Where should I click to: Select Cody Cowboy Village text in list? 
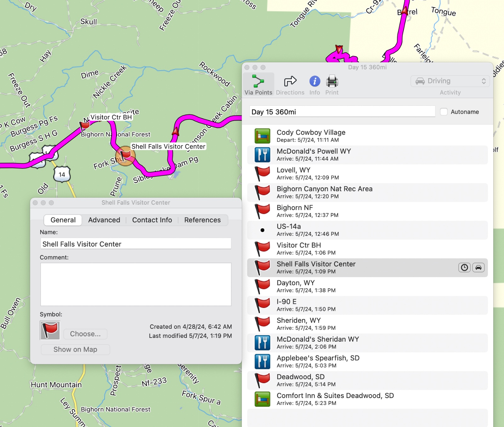click(x=311, y=133)
